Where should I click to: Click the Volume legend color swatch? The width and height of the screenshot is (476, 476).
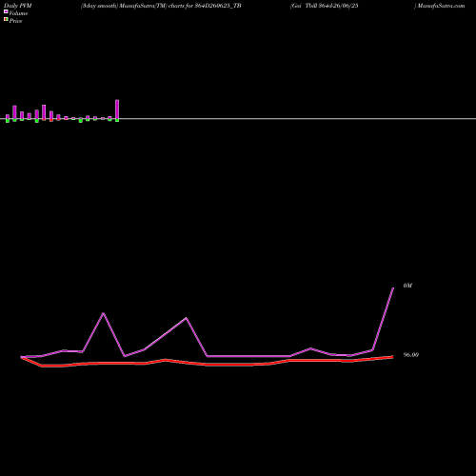pos(6,11)
